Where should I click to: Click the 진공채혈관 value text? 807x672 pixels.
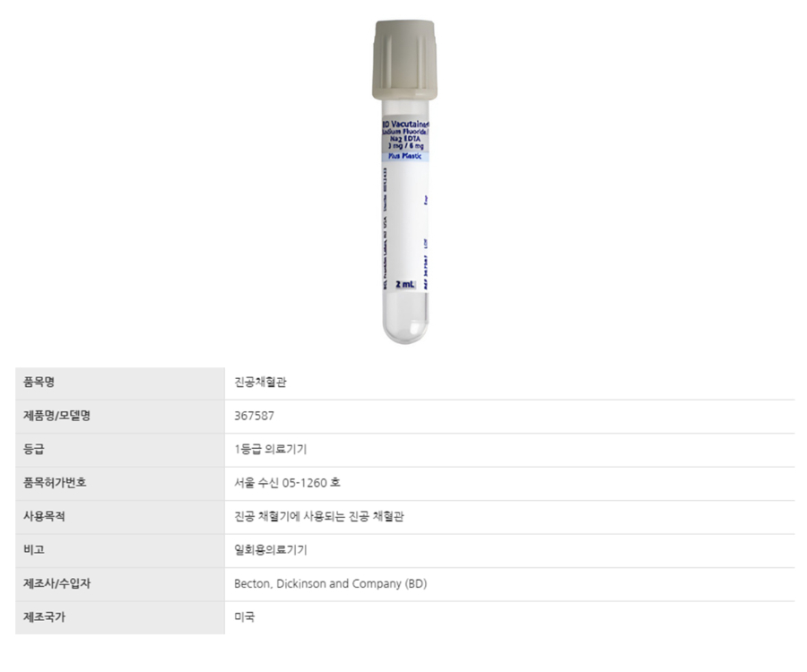tap(260, 383)
